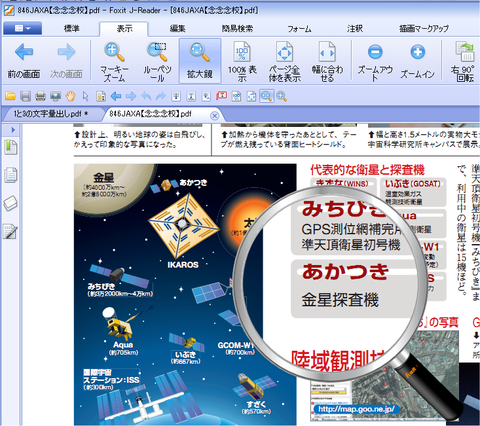This screenshot has height=426, width=480.
Task: Switch to the 編集 ribbon tab
Action: click(x=177, y=29)
